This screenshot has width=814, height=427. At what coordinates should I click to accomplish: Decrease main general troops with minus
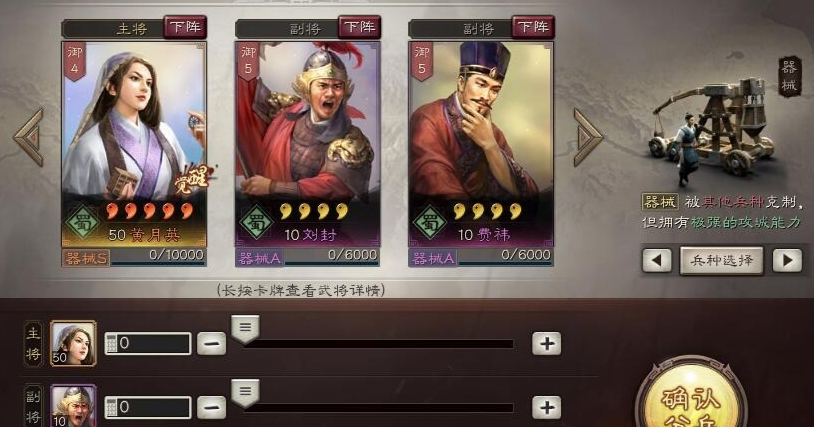(212, 343)
